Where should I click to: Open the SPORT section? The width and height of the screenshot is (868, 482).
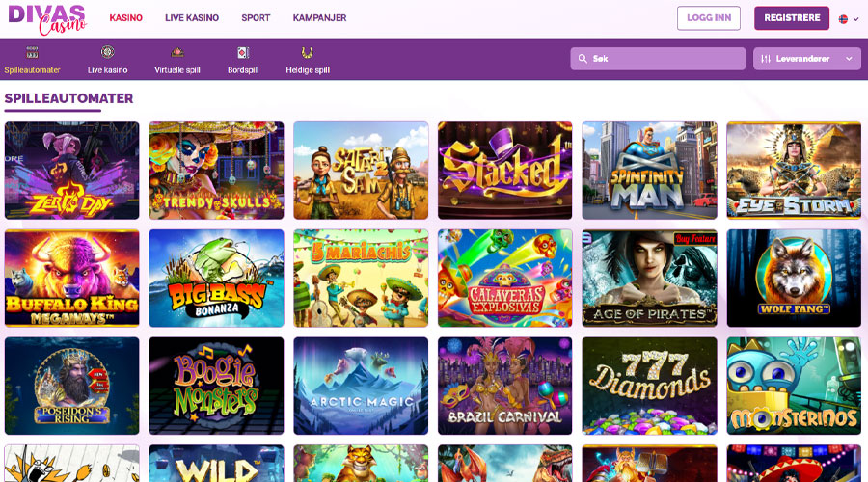256,17
